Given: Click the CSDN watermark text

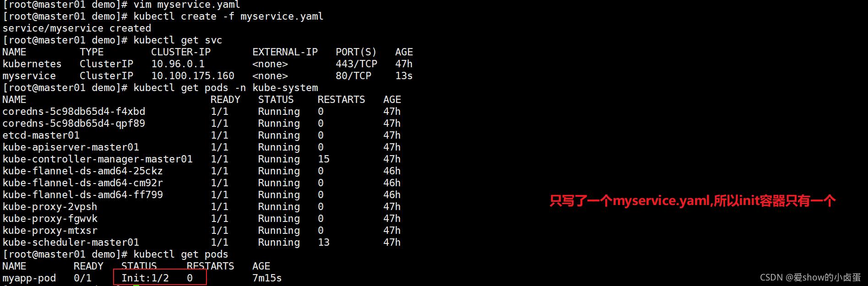Looking at the screenshot, I should point(810,277).
